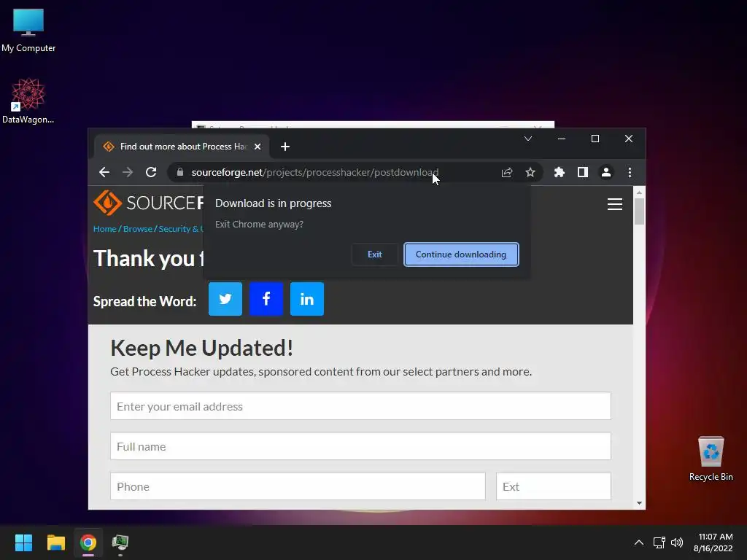Screen dimensions: 747x560
Task: Click the Facebook share button
Action: point(266,299)
